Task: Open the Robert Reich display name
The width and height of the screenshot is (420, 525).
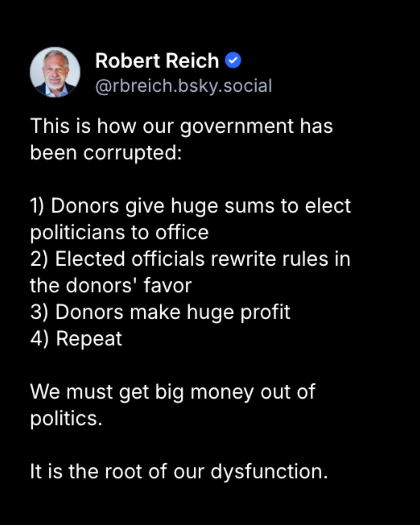Action: pyautogui.click(x=157, y=61)
